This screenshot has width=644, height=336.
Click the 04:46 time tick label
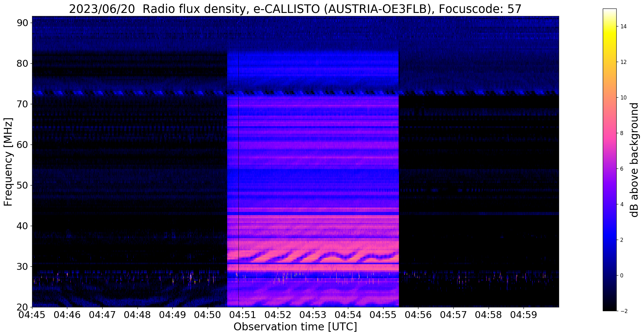point(67,315)
